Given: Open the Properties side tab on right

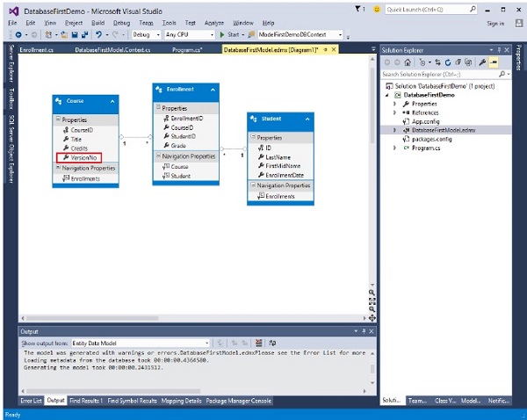Looking at the screenshot, I should pyautogui.click(x=518, y=57).
